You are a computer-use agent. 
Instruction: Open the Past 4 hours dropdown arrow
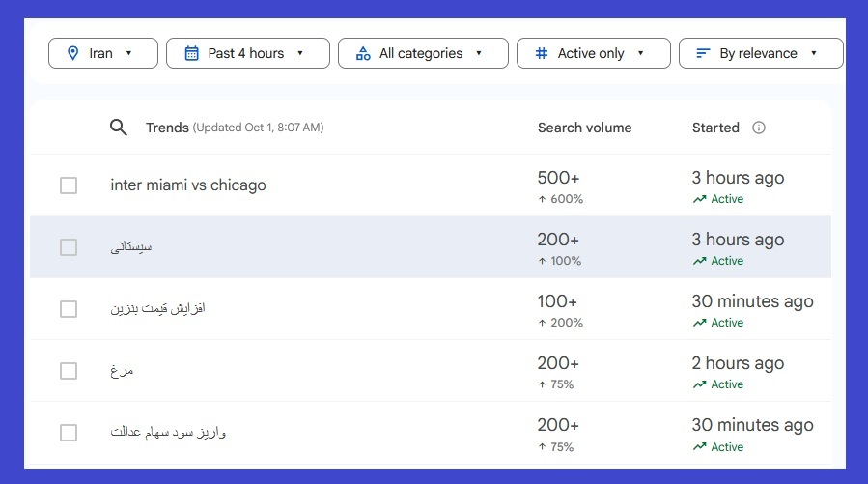[300, 53]
